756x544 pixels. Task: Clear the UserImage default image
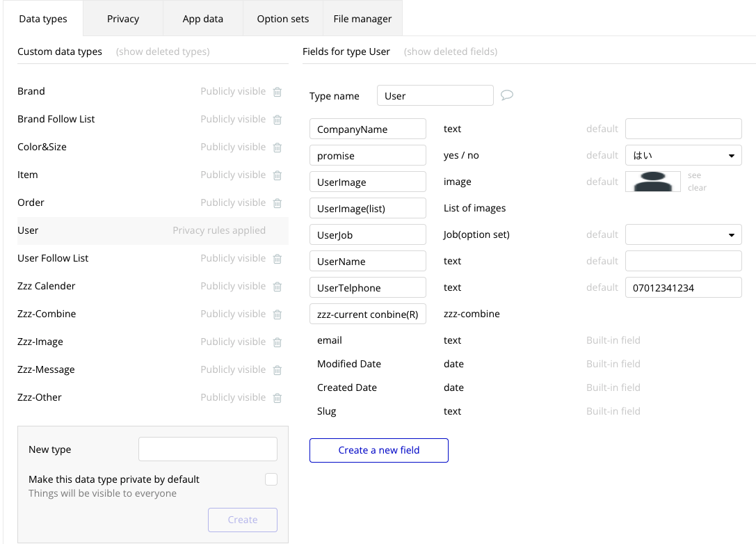click(697, 188)
